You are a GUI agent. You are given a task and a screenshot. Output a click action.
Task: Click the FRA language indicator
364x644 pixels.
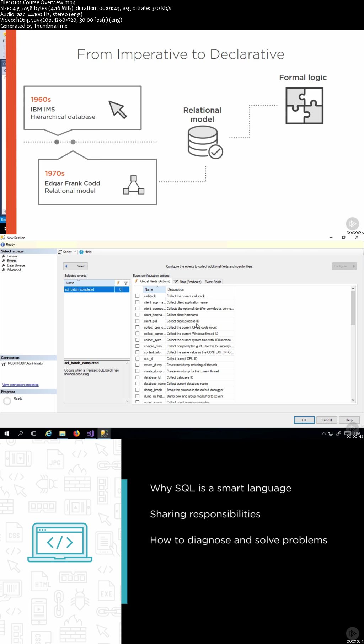tap(357, 433)
